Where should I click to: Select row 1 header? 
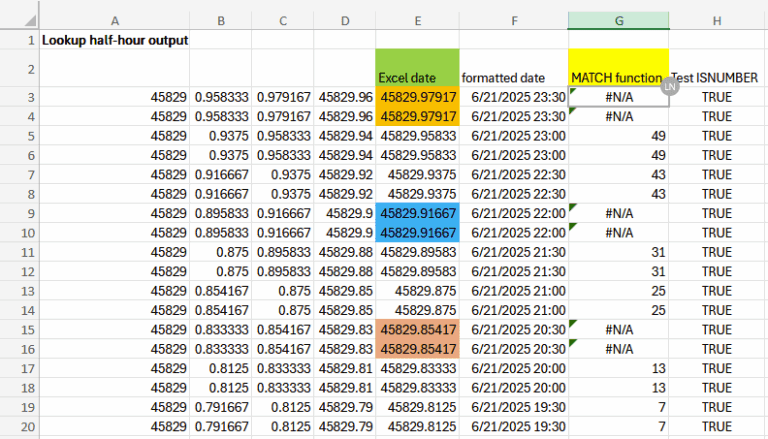(x=20, y=40)
